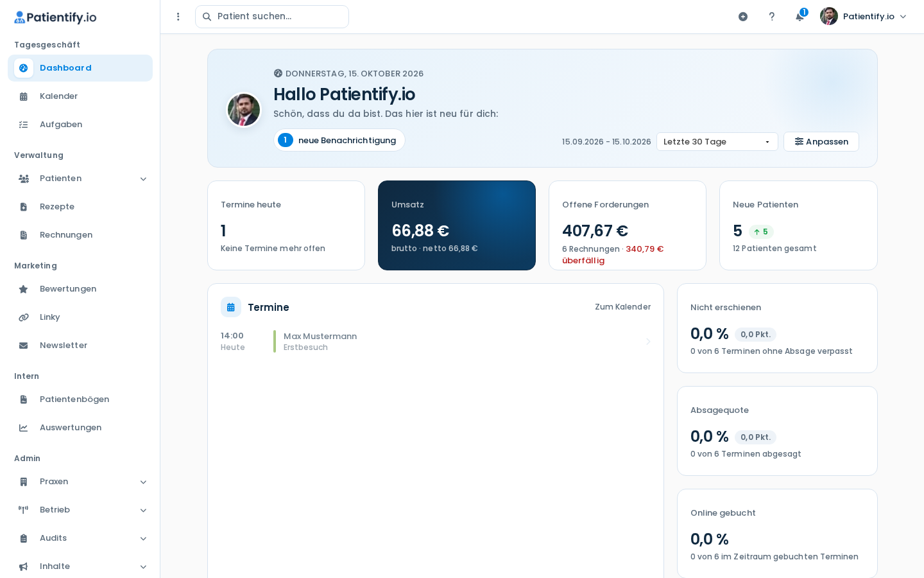Image resolution: width=924 pixels, height=578 pixels.
Task: Click the Patientenbögen form icon
Action: 24,399
